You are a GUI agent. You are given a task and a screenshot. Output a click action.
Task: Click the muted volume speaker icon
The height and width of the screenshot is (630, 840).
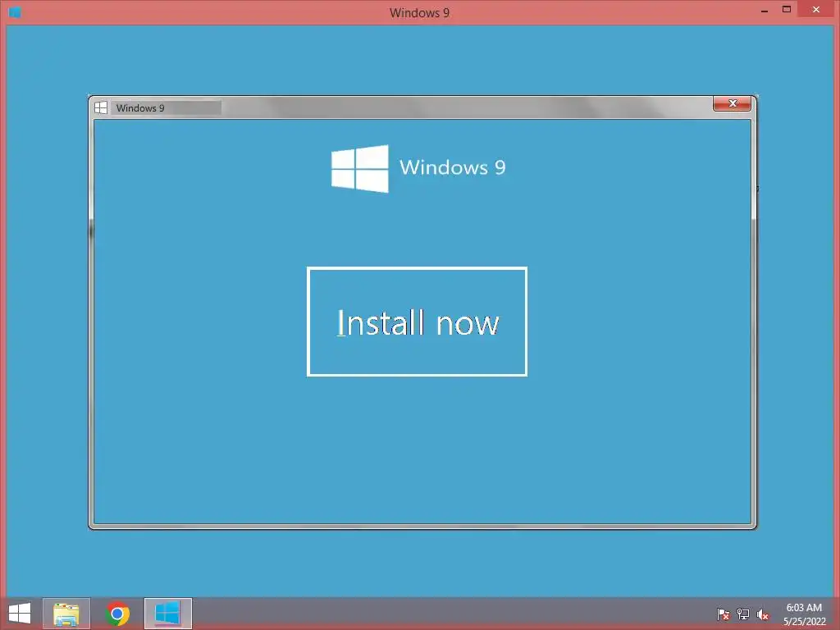coord(763,615)
